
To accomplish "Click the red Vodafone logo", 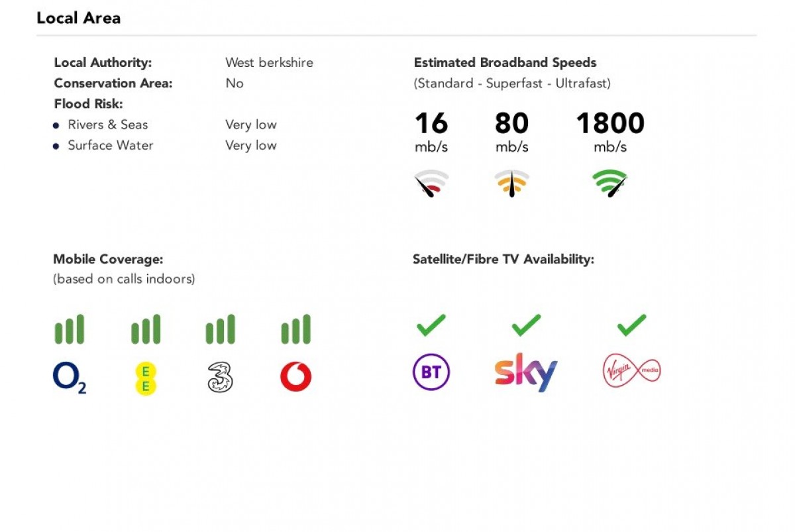I will pyautogui.click(x=295, y=378).
